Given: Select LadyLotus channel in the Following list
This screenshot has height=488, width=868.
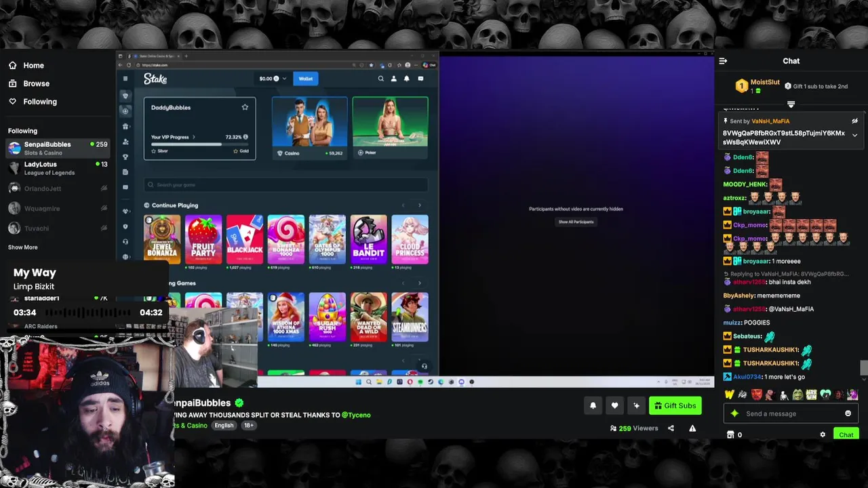Looking at the screenshot, I should 57,168.
